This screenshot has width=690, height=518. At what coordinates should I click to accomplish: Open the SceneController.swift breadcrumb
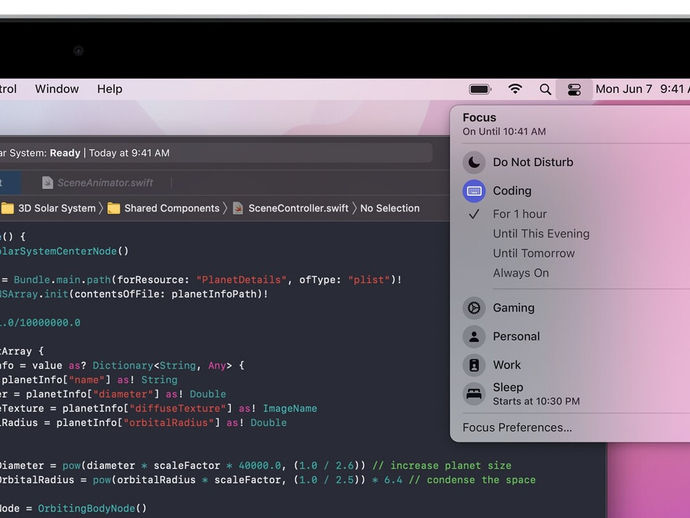click(x=298, y=208)
